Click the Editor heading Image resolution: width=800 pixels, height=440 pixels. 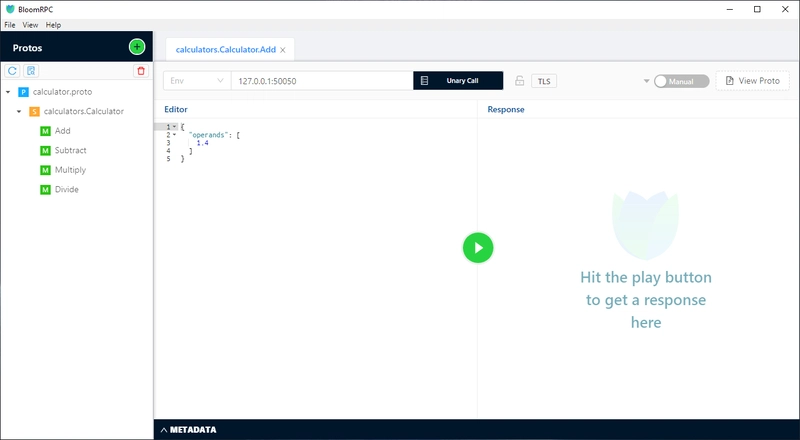coord(176,109)
